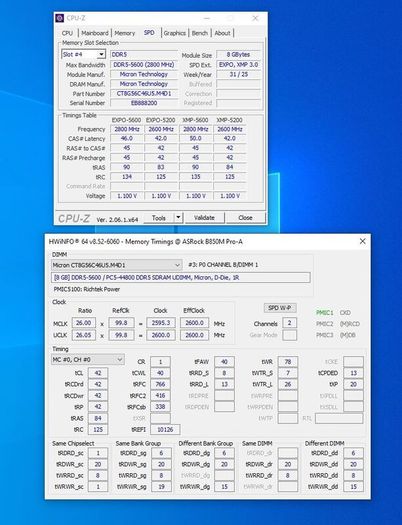
Task: Click the EXPO-5600 CAS Latency 46.0 cell
Action: pyautogui.click(x=127, y=139)
